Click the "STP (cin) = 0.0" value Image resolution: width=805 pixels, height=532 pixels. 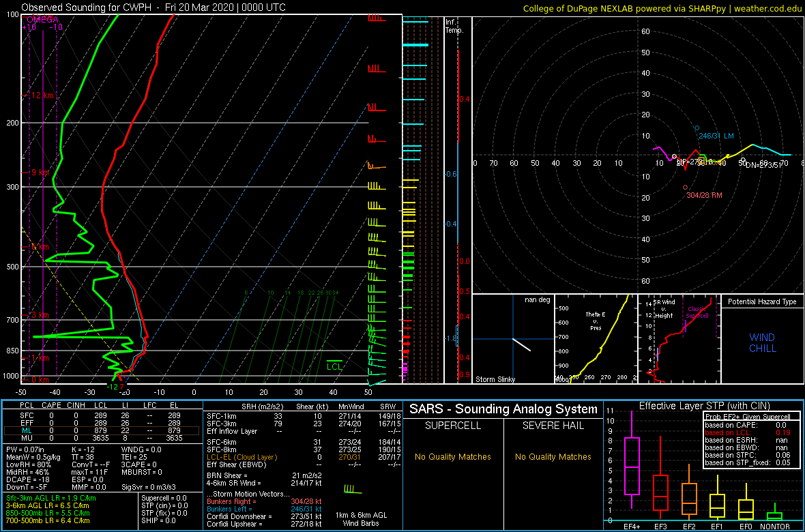(166, 506)
